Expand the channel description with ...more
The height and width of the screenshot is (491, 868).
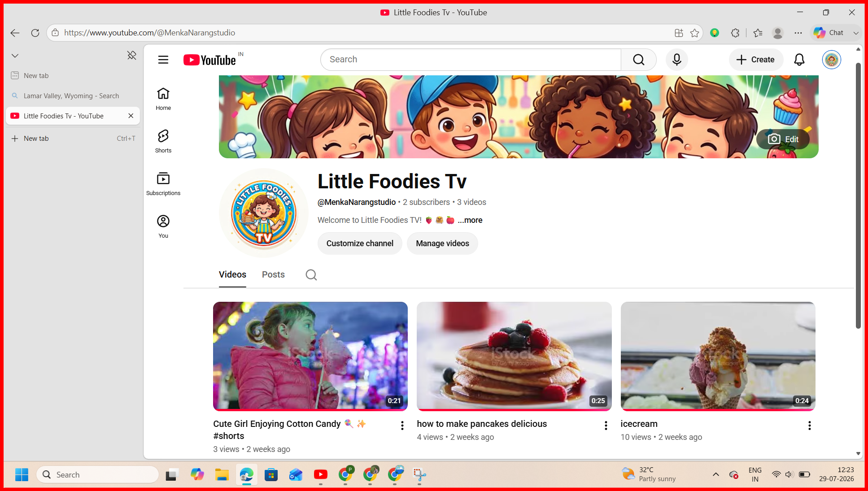[x=470, y=220]
